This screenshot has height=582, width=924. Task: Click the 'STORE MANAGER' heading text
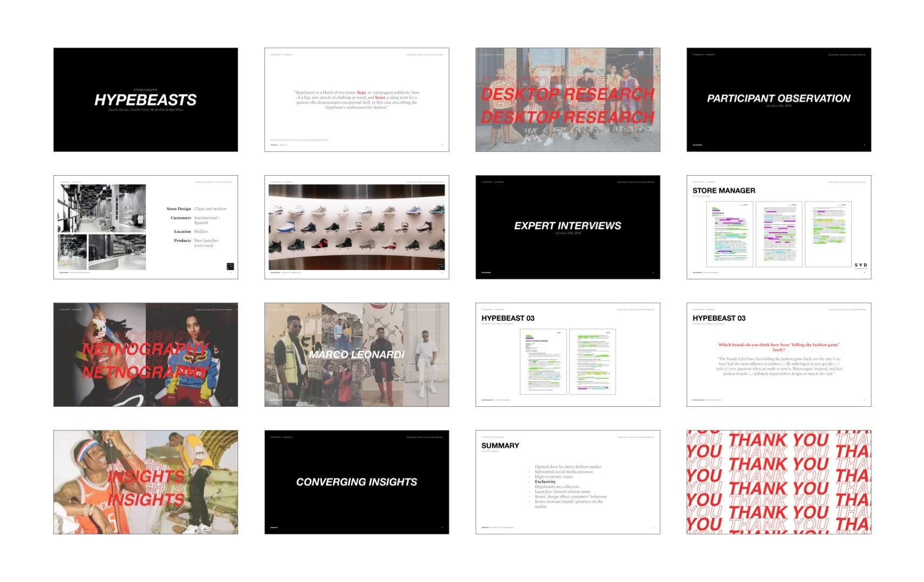tap(724, 191)
